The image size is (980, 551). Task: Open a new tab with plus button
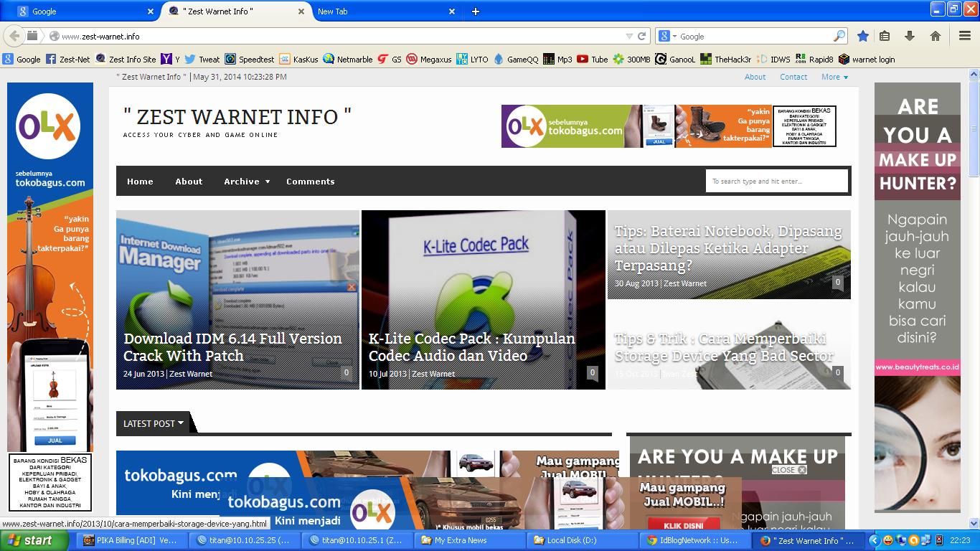click(x=475, y=11)
